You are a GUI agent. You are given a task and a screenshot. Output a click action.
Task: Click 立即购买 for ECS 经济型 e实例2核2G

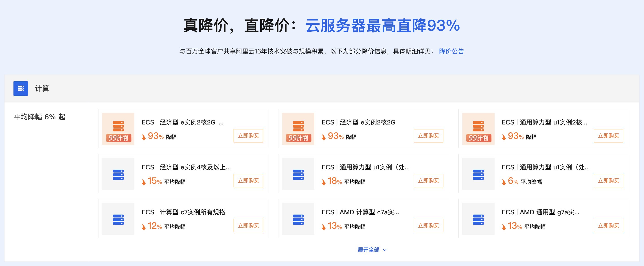coord(428,136)
